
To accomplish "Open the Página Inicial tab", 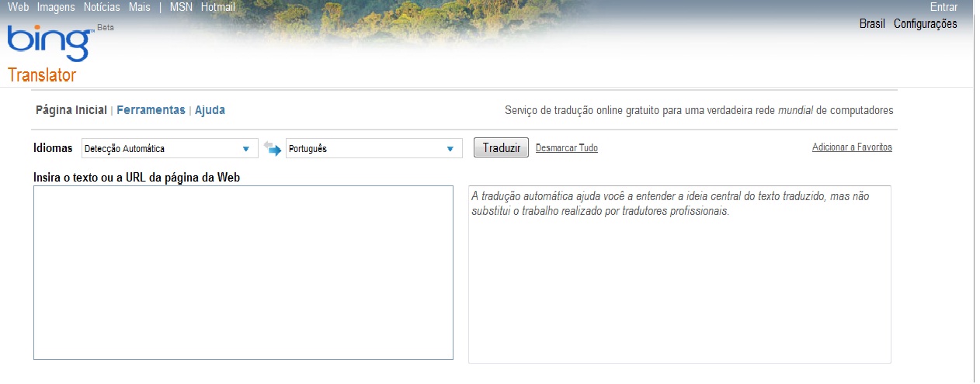I will pyautogui.click(x=71, y=110).
